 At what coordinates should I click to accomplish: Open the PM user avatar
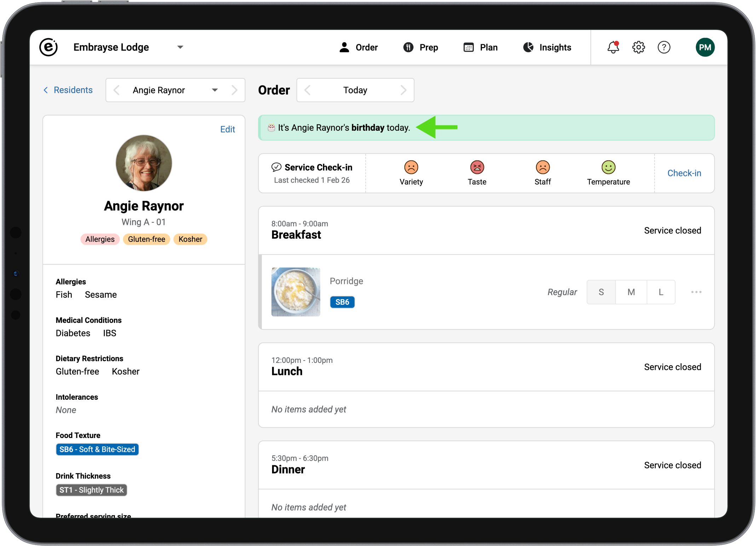[705, 47]
